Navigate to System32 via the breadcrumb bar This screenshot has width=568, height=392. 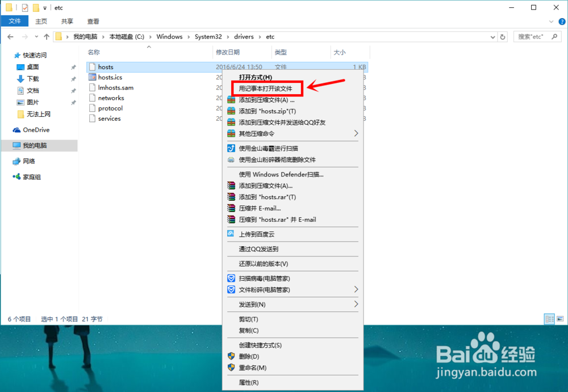pyautogui.click(x=208, y=36)
